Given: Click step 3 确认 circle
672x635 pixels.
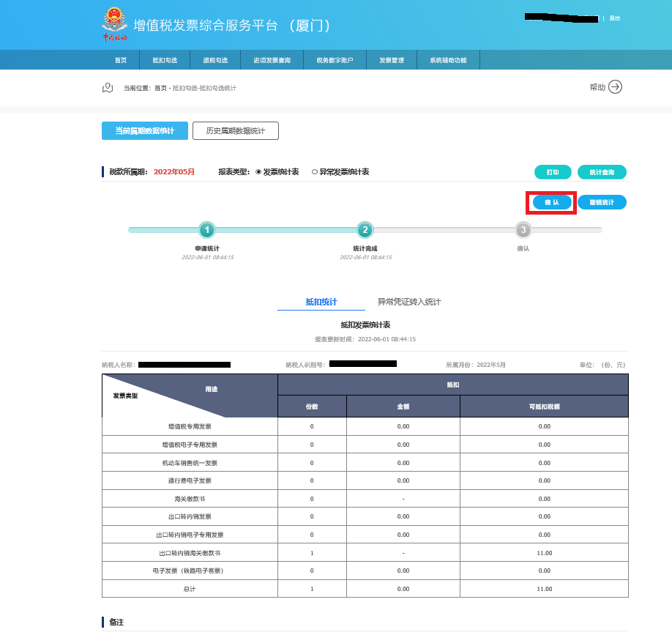Looking at the screenshot, I should (523, 230).
